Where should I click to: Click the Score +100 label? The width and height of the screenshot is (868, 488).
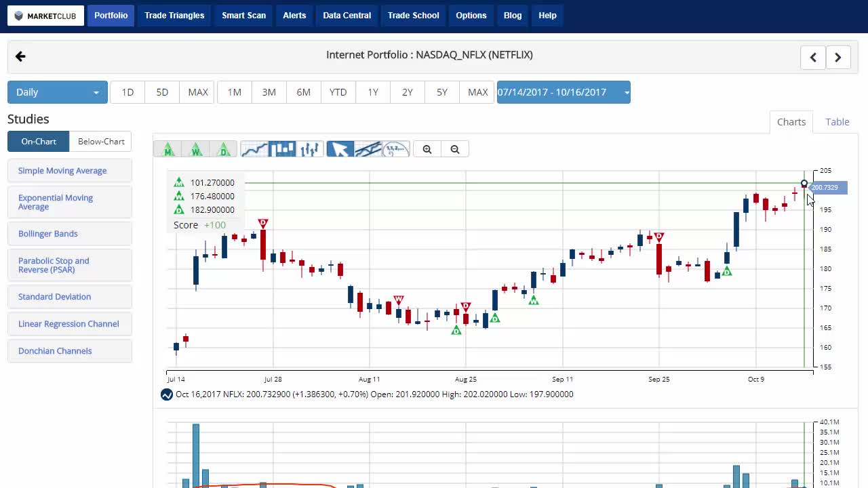click(199, 225)
